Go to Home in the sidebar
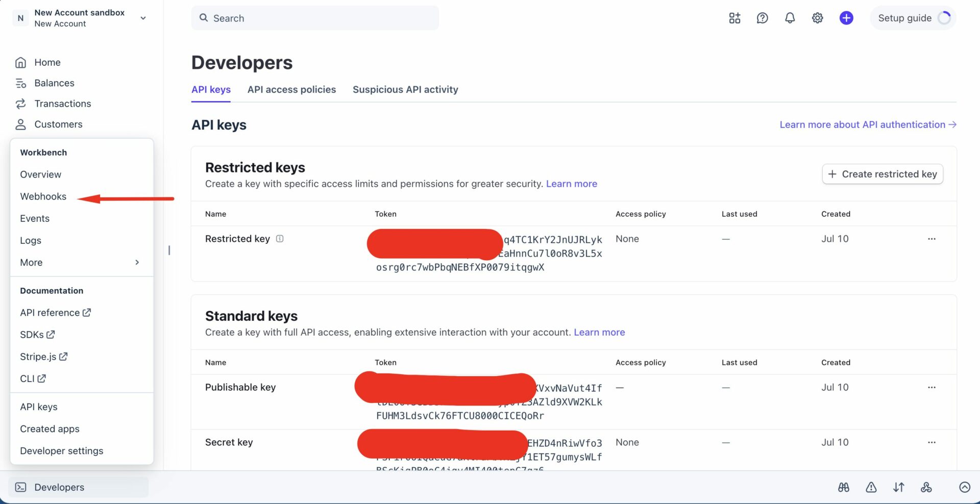 47,62
